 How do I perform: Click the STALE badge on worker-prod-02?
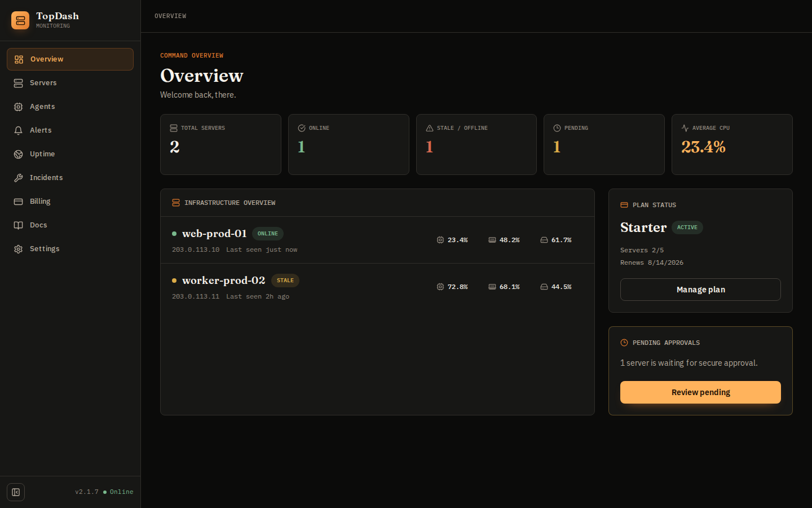[285, 281]
